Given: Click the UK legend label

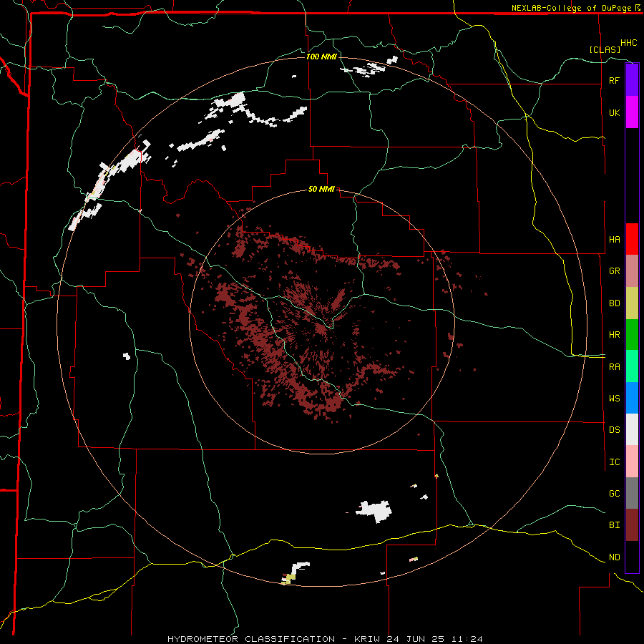Looking at the screenshot, I should 614,112.
